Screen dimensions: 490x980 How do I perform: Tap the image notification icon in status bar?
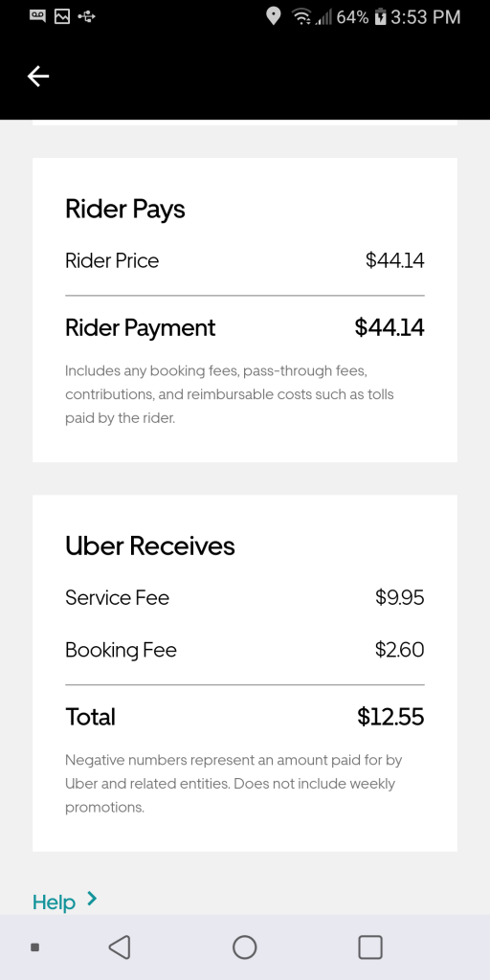(x=62, y=17)
